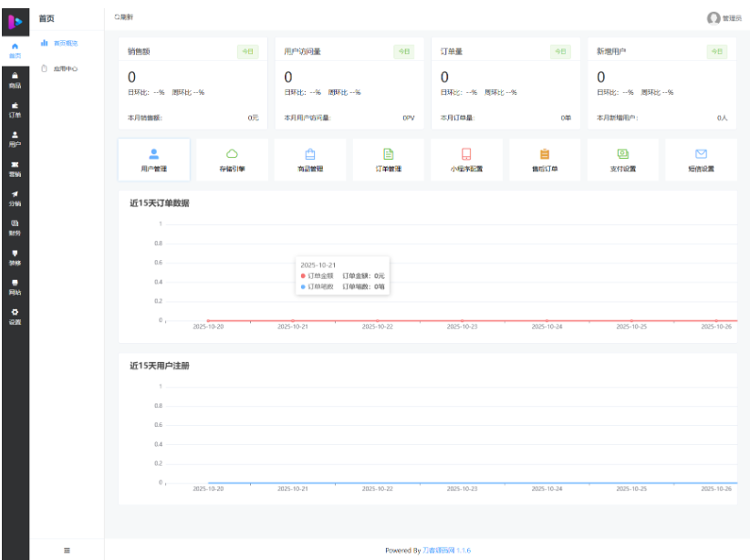750x560 pixels.
Task: Open the 网站 website section in sidebar
Action: coord(15,287)
